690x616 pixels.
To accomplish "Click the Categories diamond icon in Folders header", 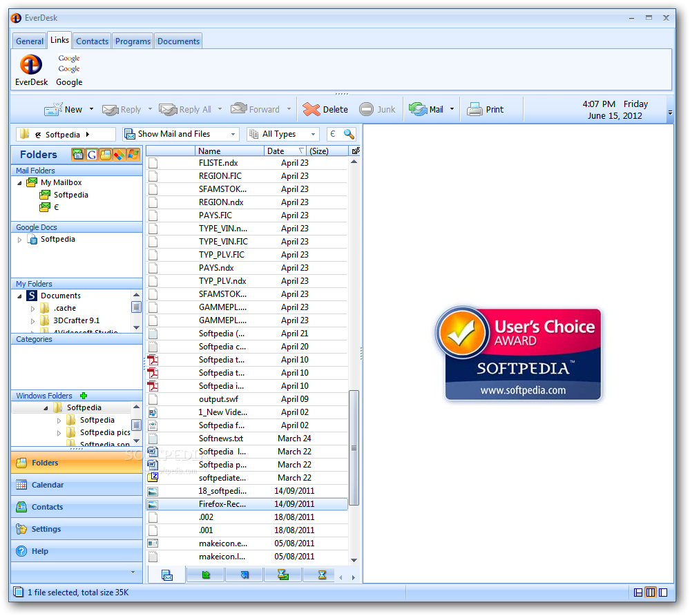I will [x=119, y=155].
